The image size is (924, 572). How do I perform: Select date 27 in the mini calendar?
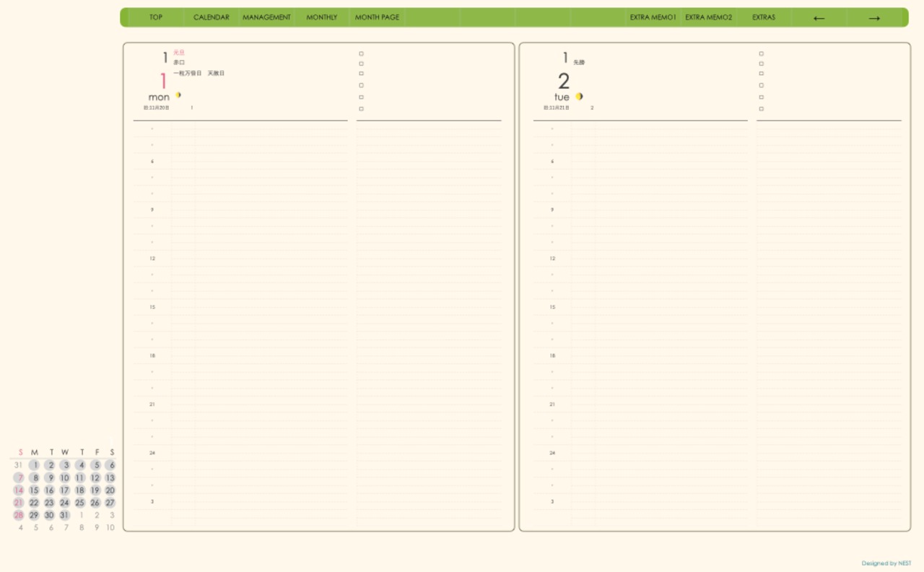pos(110,503)
